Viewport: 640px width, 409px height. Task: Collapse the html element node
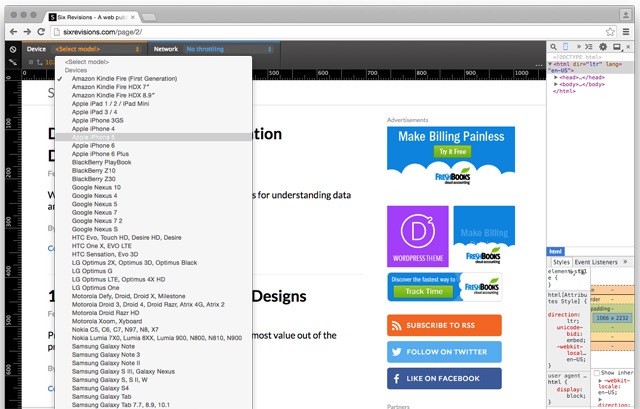coord(550,64)
